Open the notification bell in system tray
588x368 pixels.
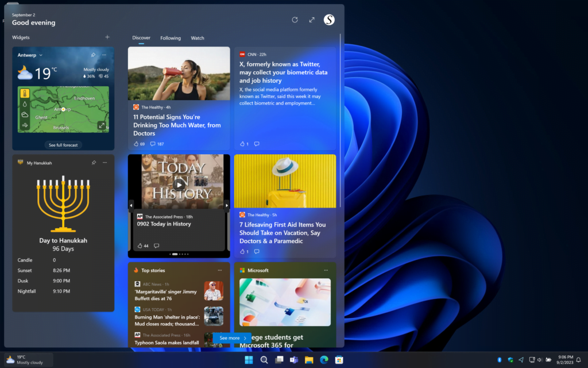pos(578,360)
